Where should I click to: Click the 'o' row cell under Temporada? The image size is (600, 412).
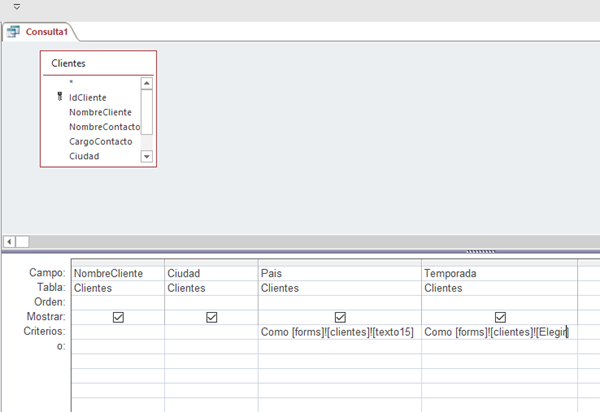499,347
